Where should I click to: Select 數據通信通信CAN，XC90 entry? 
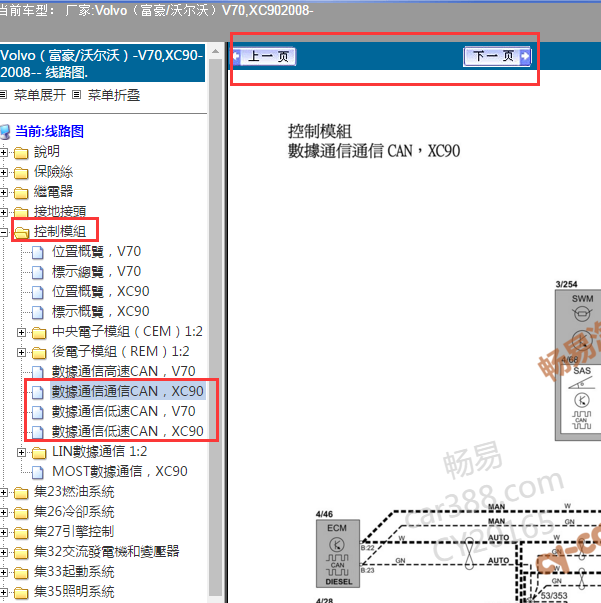[128, 391]
